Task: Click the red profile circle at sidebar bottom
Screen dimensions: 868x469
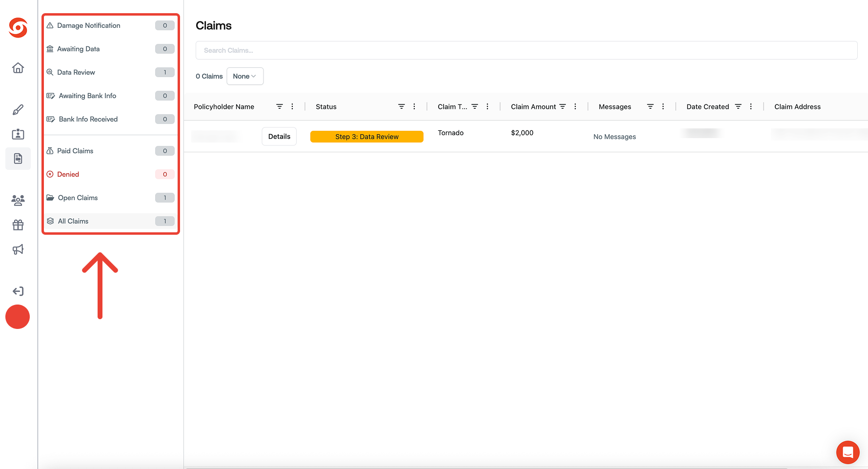Action: [x=18, y=317]
